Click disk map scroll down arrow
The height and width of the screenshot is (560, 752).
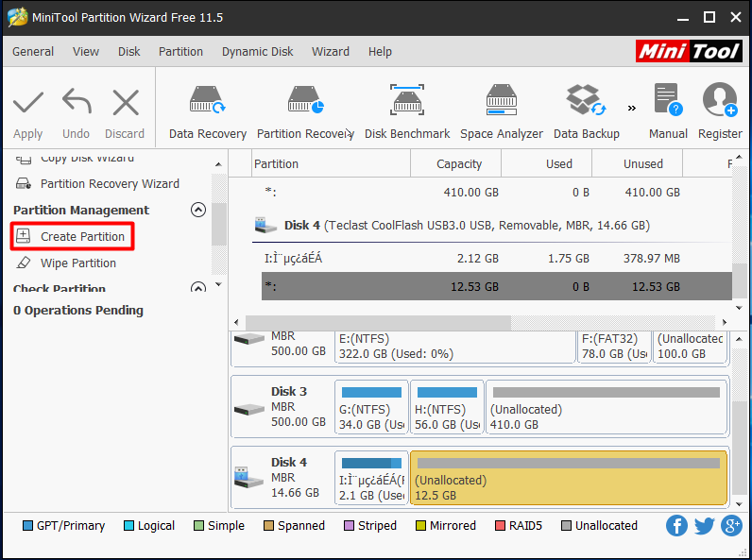(x=739, y=504)
